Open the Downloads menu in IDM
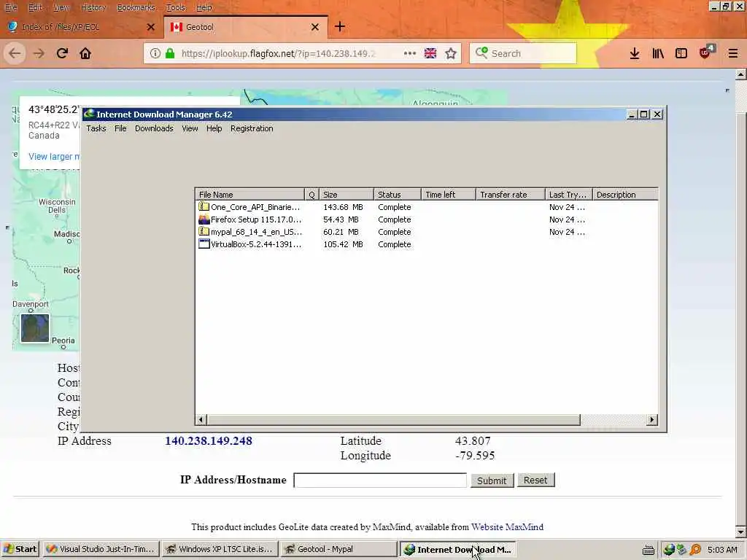Screen dimensions: 747x560 point(154,128)
